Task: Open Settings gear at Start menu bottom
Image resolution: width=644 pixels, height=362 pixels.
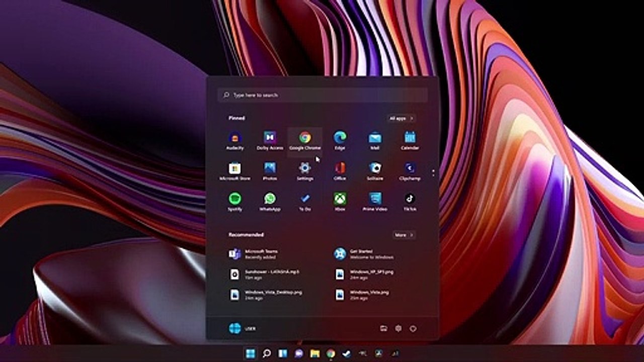Action: (398, 328)
